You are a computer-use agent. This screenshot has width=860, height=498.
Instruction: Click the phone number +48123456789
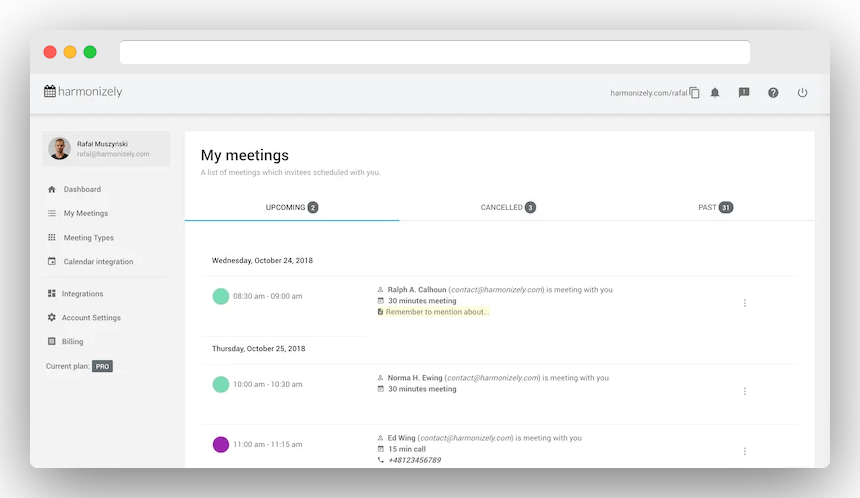[x=414, y=460]
